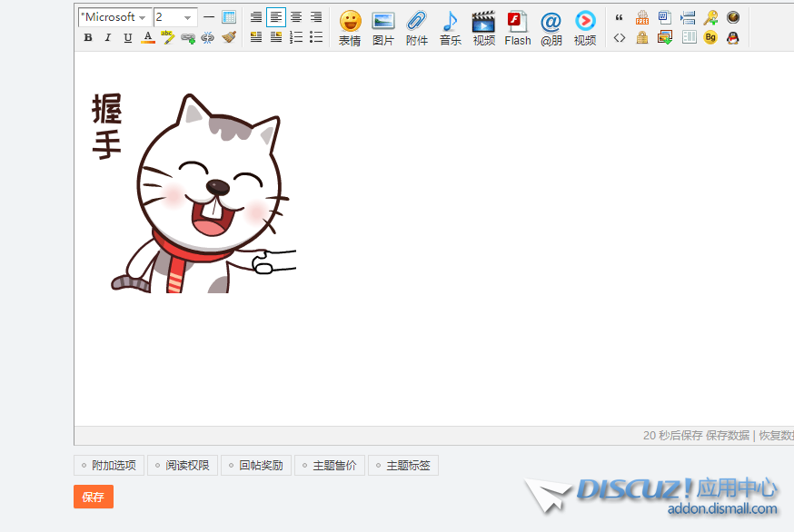Add password protection with the key icon
The height and width of the screenshot is (532, 794).
(x=710, y=18)
